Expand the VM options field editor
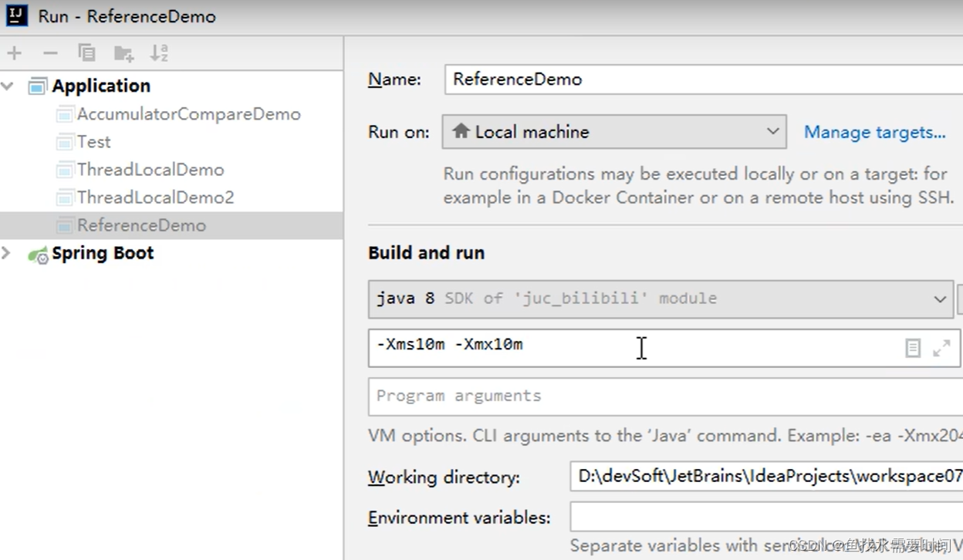The image size is (963, 560). click(941, 349)
